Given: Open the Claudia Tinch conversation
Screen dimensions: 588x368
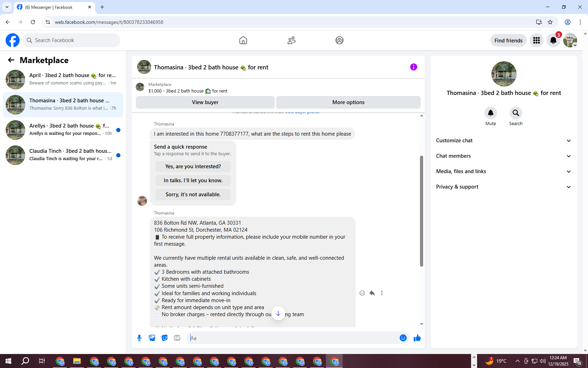Looking at the screenshot, I should (x=63, y=155).
